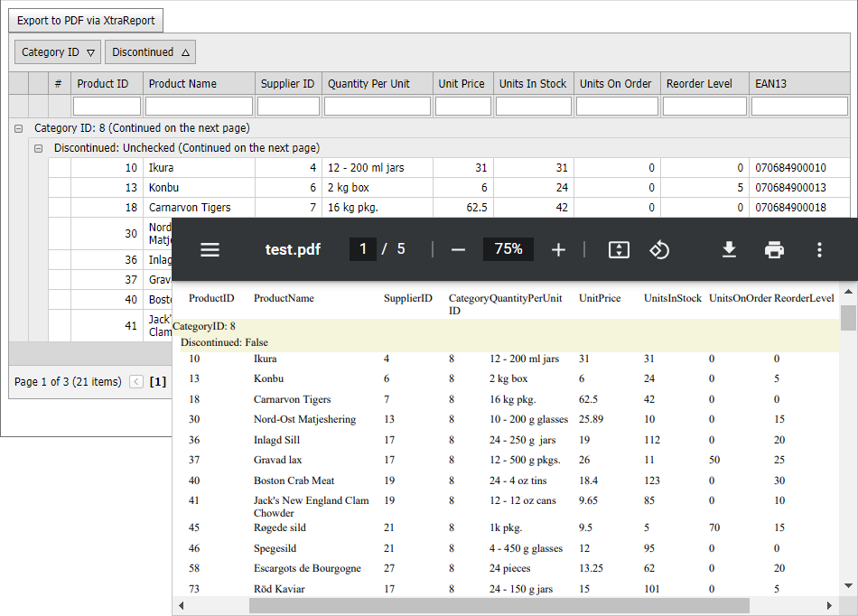Click the Unit Price filter field
The height and width of the screenshot is (616, 858).
[x=463, y=107]
